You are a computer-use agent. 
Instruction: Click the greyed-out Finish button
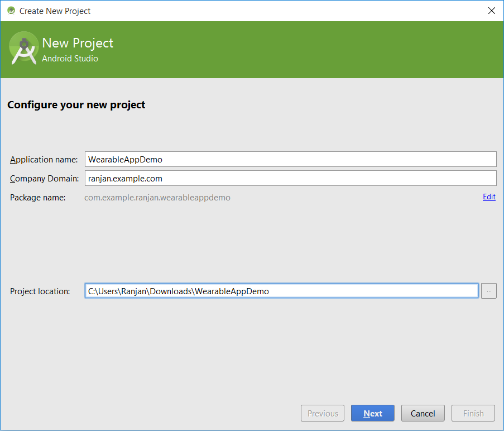tap(473, 413)
